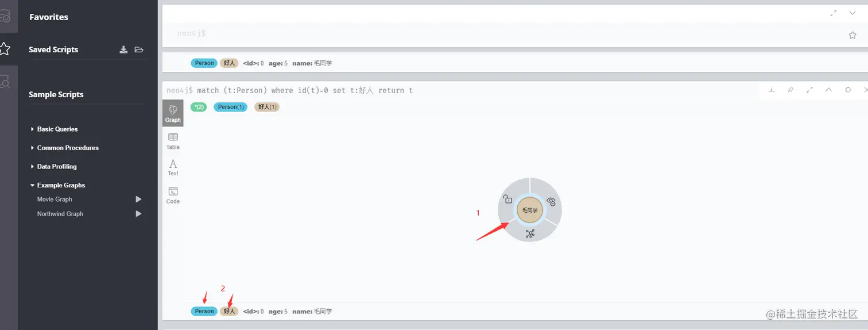Click the Saved Scripts heading
868x330 pixels.
point(53,49)
